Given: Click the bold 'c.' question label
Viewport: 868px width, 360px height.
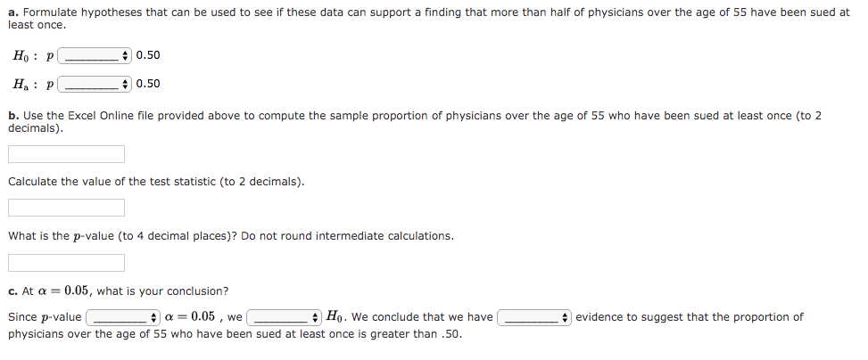Looking at the screenshot, I should pos(13,290).
